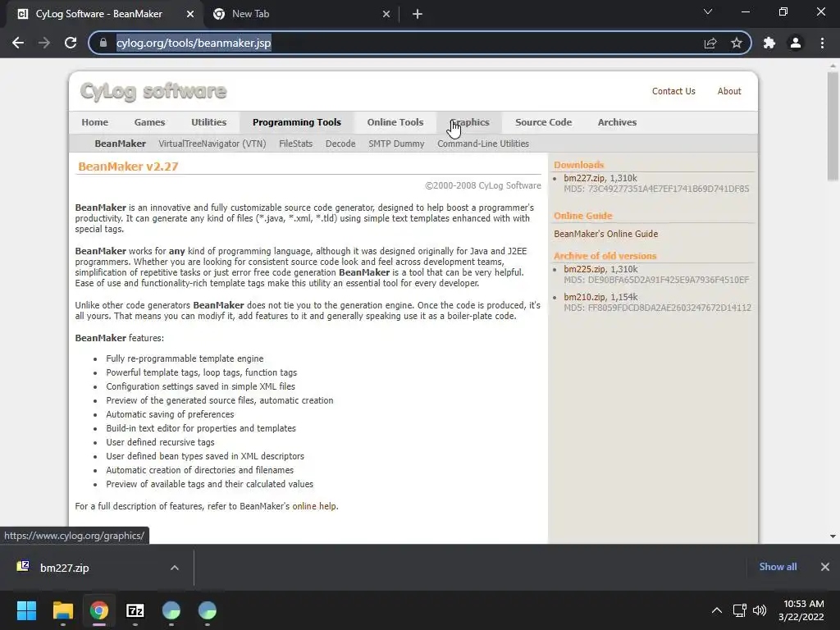Close the downloads bar

(825, 567)
